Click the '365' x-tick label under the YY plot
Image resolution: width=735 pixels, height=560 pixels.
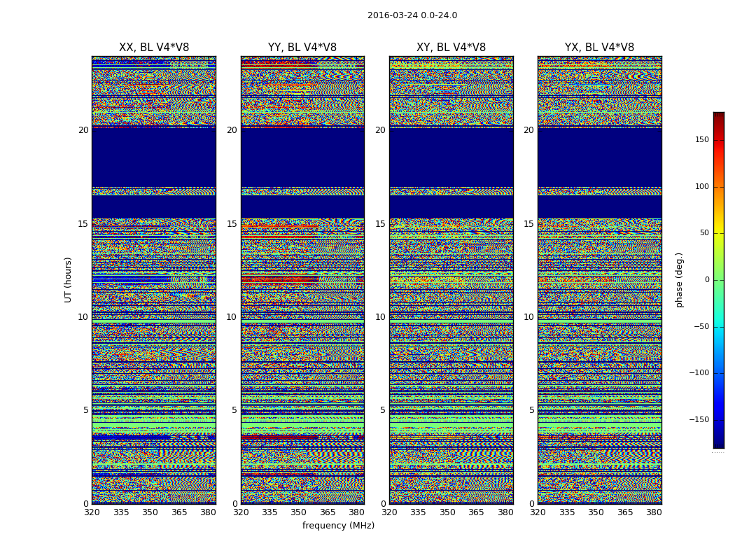pyautogui.click(x=328, y=512)
